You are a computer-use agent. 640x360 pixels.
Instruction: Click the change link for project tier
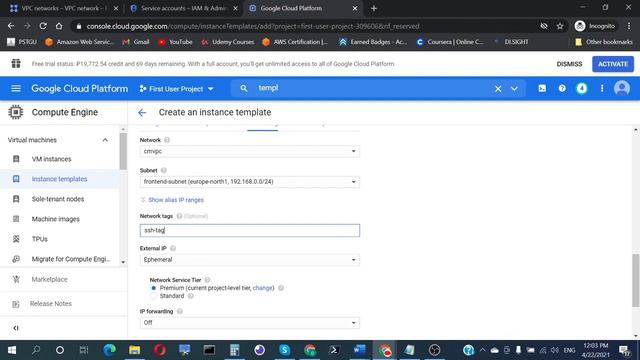[263, 288]
